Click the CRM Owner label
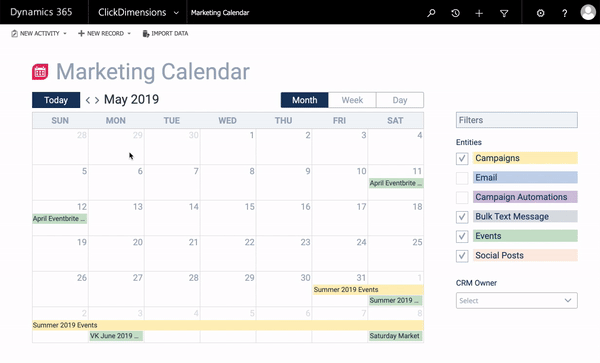Image resolution: width=600 pixels, height=363 pixels. (x=476, y=283)
